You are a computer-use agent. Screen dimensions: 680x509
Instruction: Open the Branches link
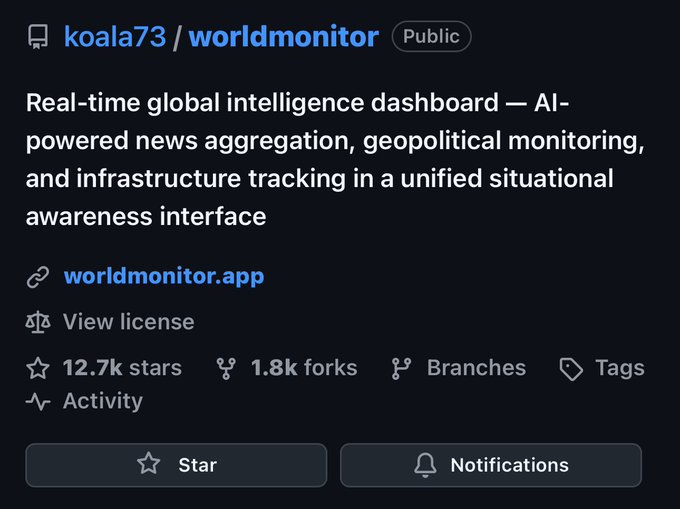(476, 368)
